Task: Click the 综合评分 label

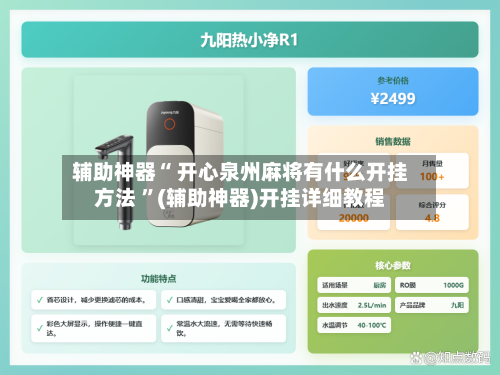Action: pyautogui.click(x=432, y=205)
